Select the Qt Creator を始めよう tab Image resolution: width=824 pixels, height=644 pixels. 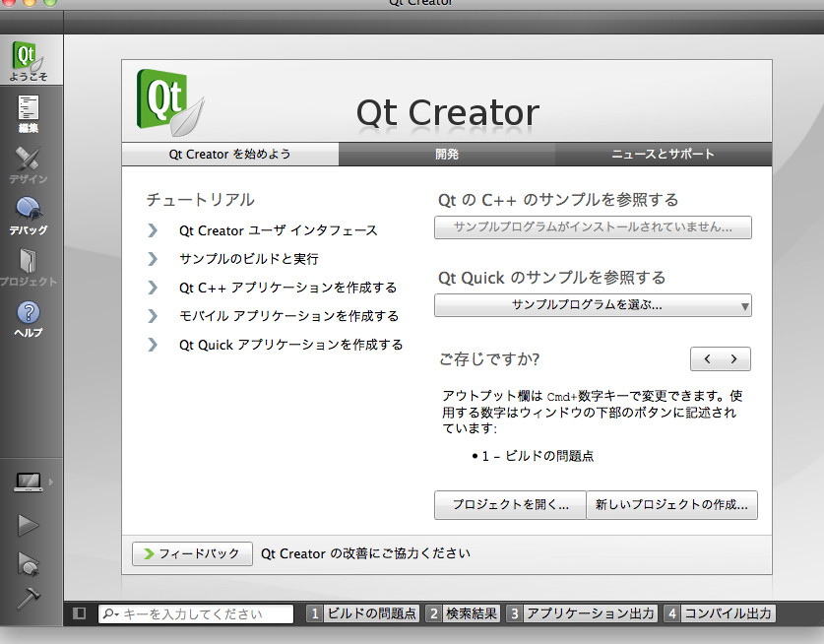tap(229, 154)
